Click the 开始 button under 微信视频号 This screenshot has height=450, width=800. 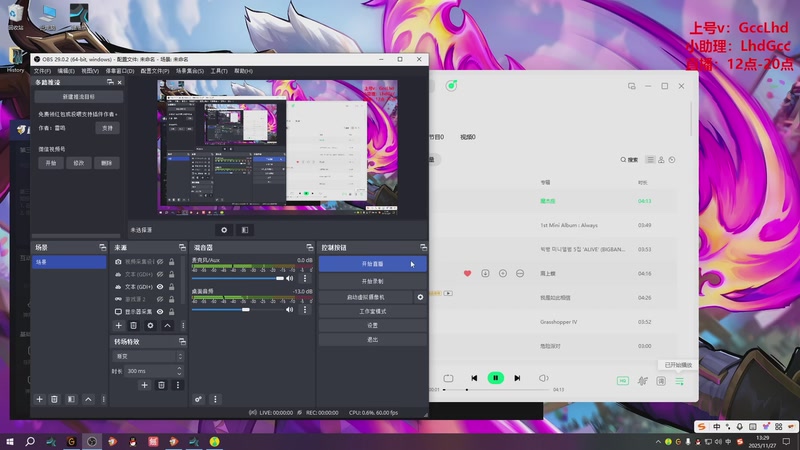51,163
